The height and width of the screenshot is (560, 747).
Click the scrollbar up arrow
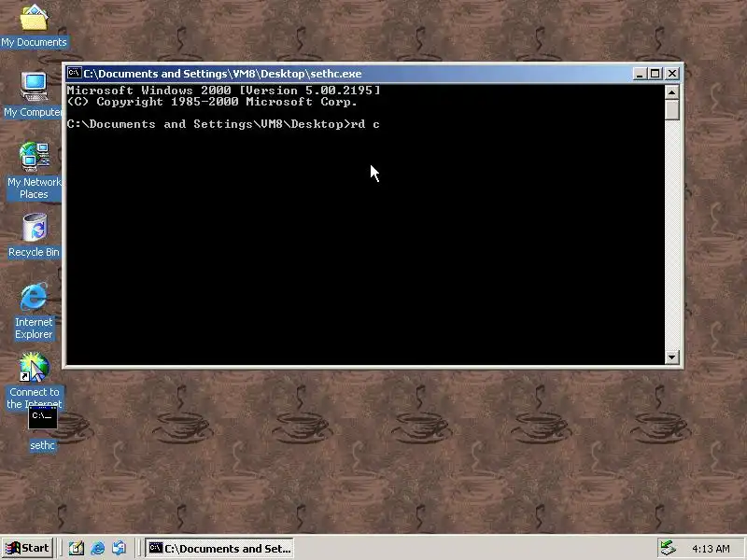click(x=671, y=91)
